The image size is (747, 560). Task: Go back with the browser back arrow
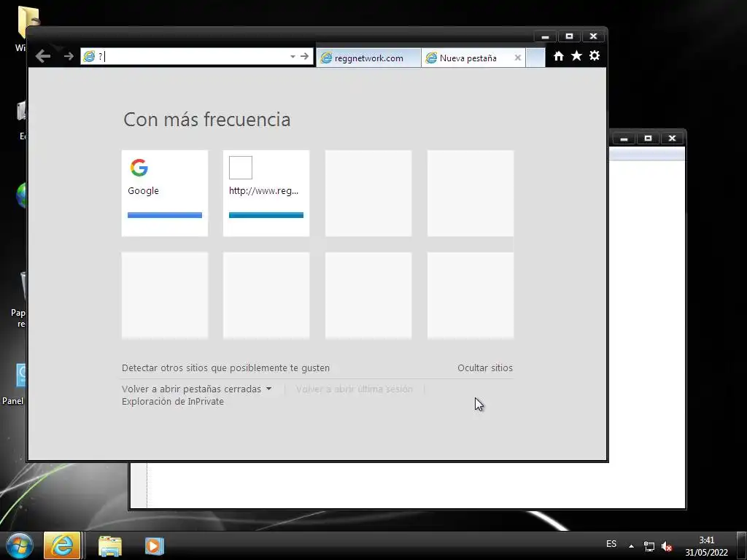[43, 56]
